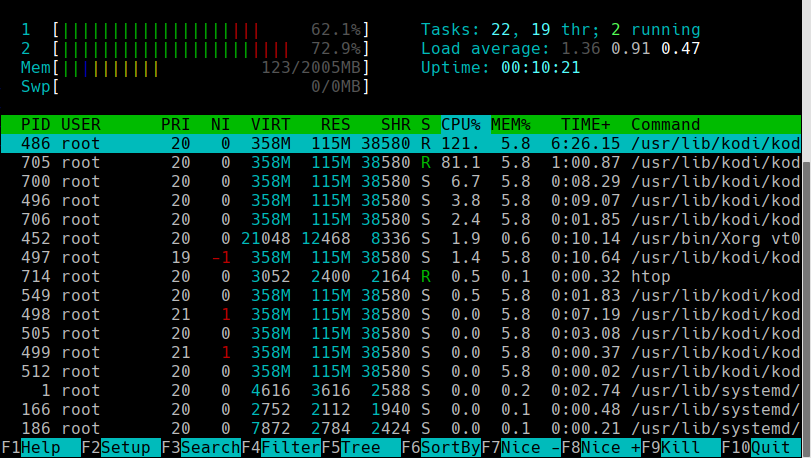
Task: Select process row with PID 505
Action: tap(401, 333)
